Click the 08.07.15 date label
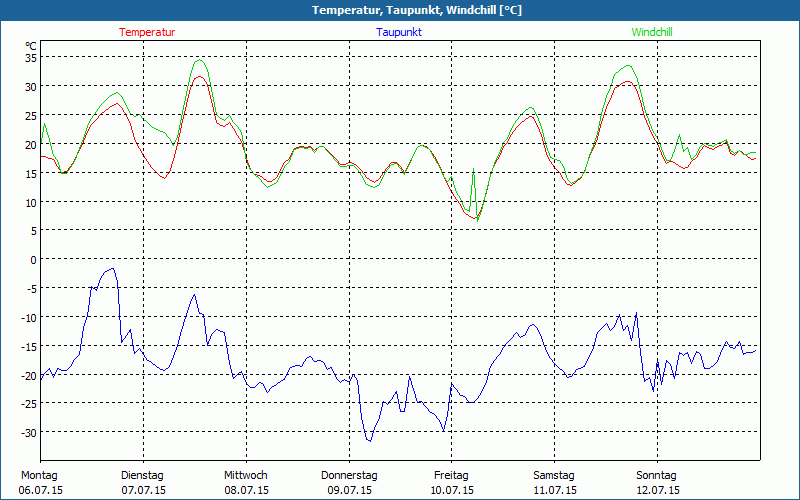 point(246,490)
